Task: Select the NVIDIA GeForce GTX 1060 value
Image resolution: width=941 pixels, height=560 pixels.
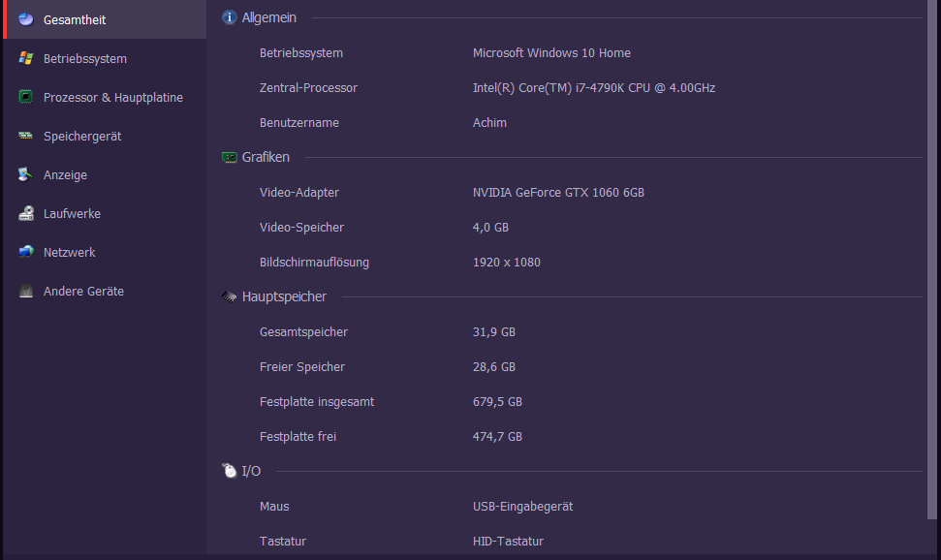Action: tap(558, 193)
